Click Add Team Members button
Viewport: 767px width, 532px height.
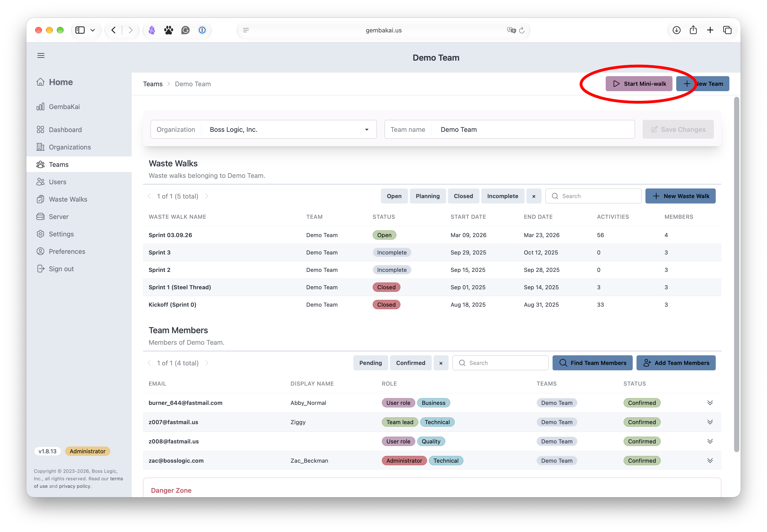tap(676, 363)
